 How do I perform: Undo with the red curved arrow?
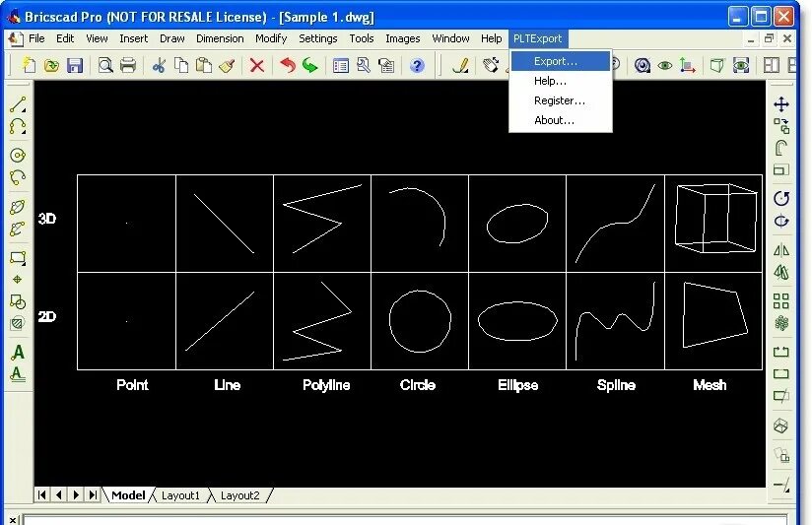click(288, 66)
